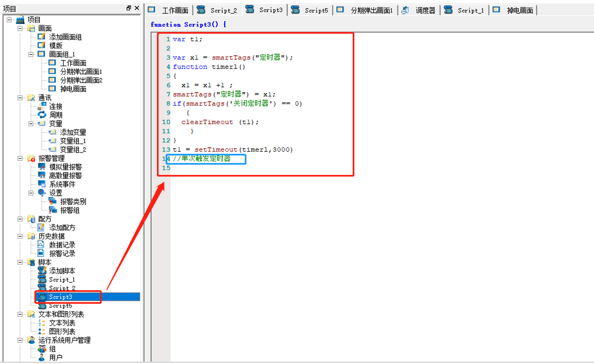Open the 用户 users icon
This screenshot has height=364, width=594.
42,357
